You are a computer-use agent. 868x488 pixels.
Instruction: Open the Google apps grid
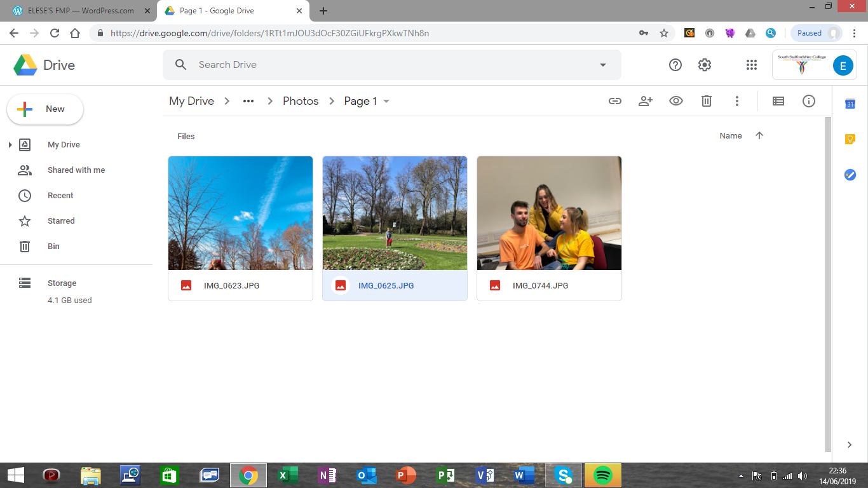(x=752, y=65)
